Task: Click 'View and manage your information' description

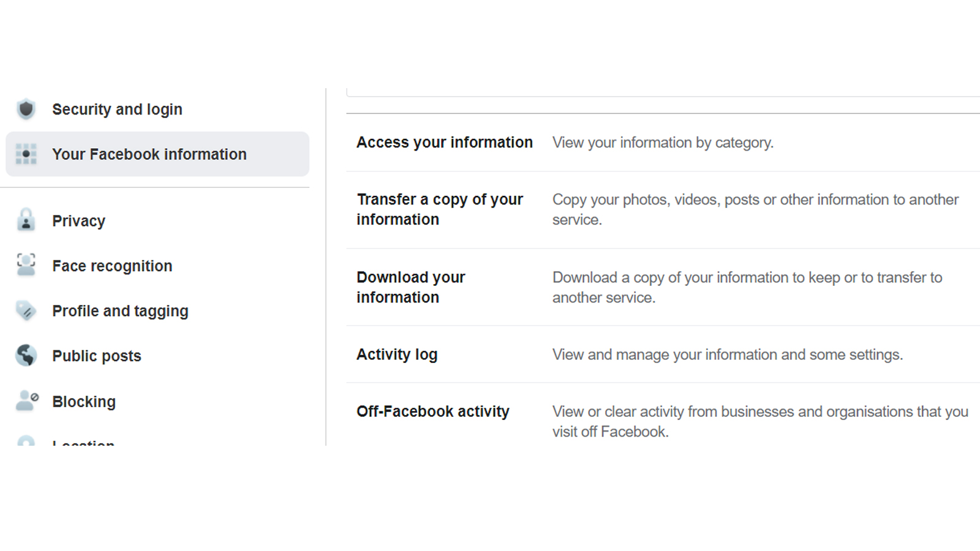Action: 728,354
